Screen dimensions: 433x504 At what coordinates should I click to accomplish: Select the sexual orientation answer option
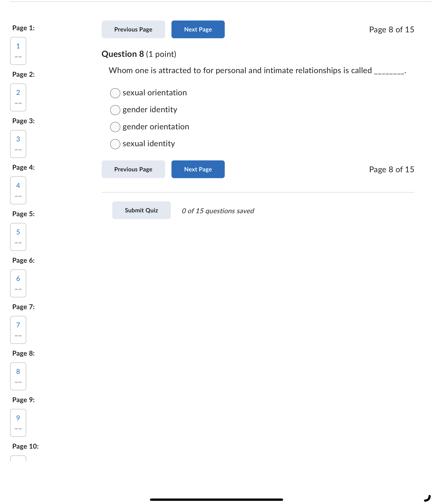coord(115,93)
